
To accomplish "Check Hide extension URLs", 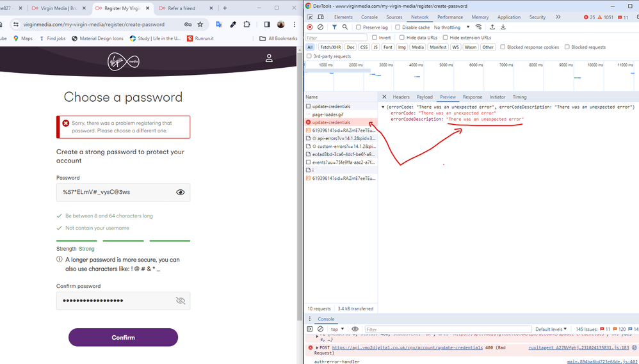I will (x=445, y=38).
